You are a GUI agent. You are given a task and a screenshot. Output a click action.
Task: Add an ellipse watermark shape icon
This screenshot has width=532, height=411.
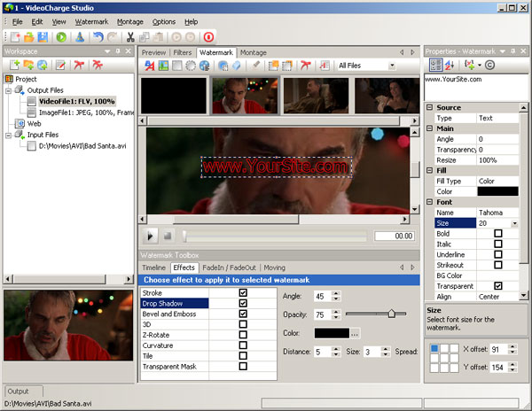tap(191, 66)
